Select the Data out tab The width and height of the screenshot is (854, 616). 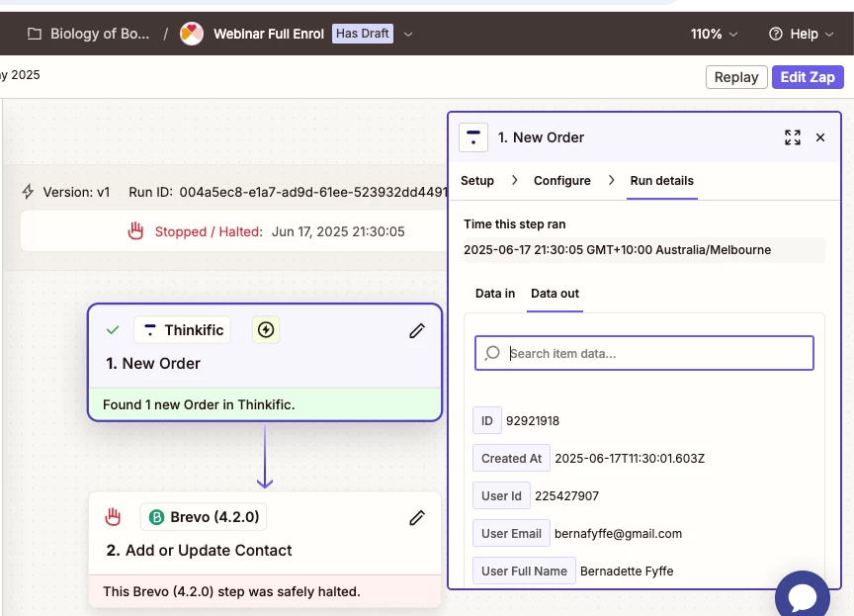click(x=555, y=294)
